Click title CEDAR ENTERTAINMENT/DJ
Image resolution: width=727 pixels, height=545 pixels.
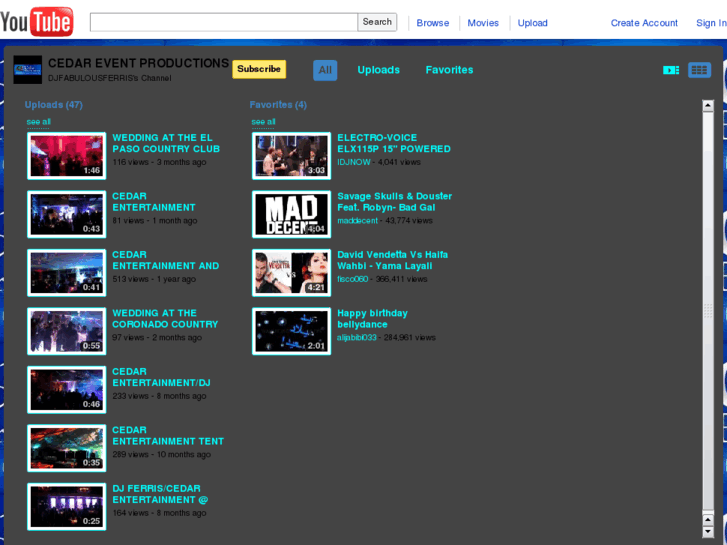click(x=161, y=377)
